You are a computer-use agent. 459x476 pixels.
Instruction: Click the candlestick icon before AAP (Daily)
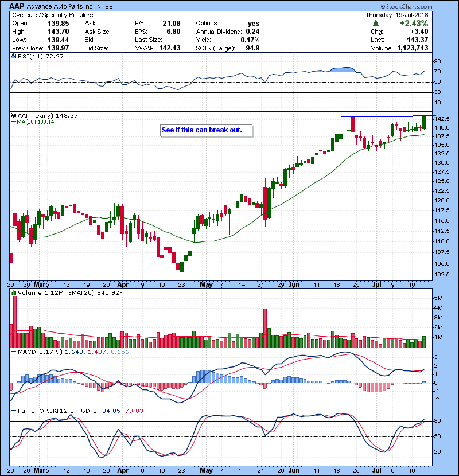click(13, 115)
